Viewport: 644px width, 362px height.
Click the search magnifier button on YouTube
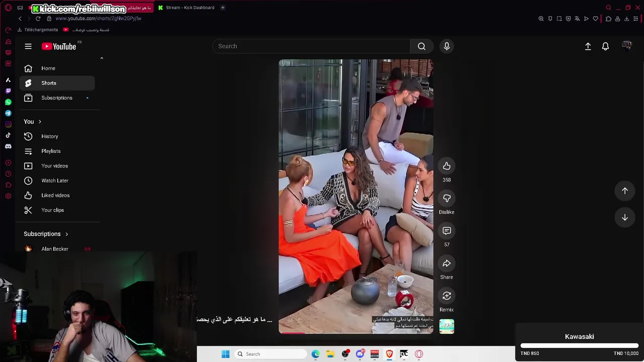tap(422, 46)
